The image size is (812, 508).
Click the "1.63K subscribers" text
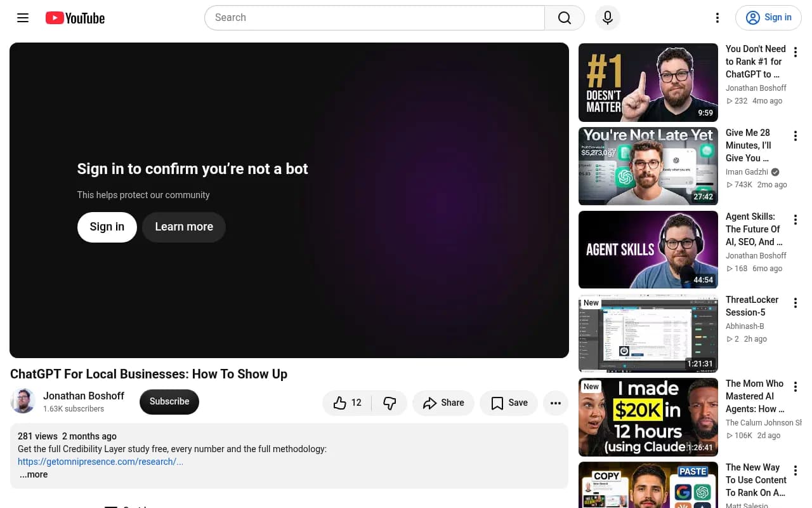point(74,409)
